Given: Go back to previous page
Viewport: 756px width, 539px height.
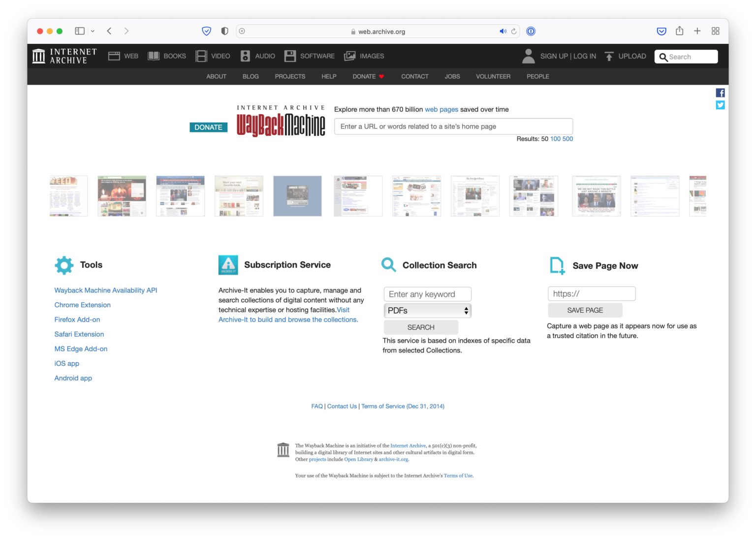Looking at the screenshot, I should (109, 31).
